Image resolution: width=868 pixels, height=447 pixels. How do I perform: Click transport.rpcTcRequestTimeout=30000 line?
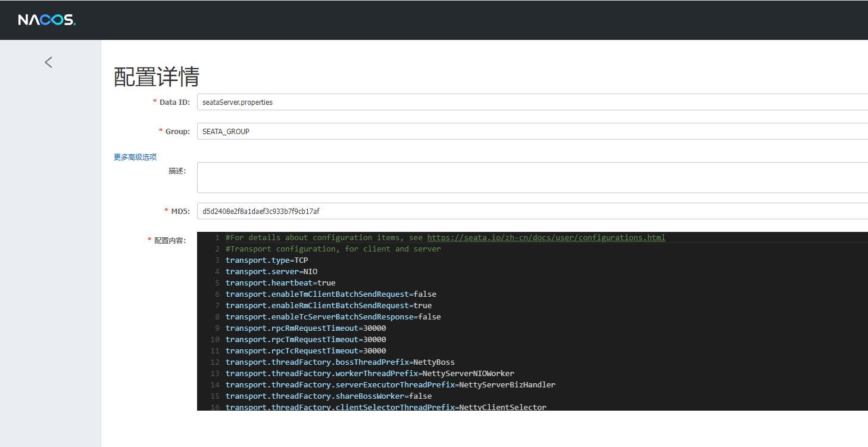tap(306, 351)
